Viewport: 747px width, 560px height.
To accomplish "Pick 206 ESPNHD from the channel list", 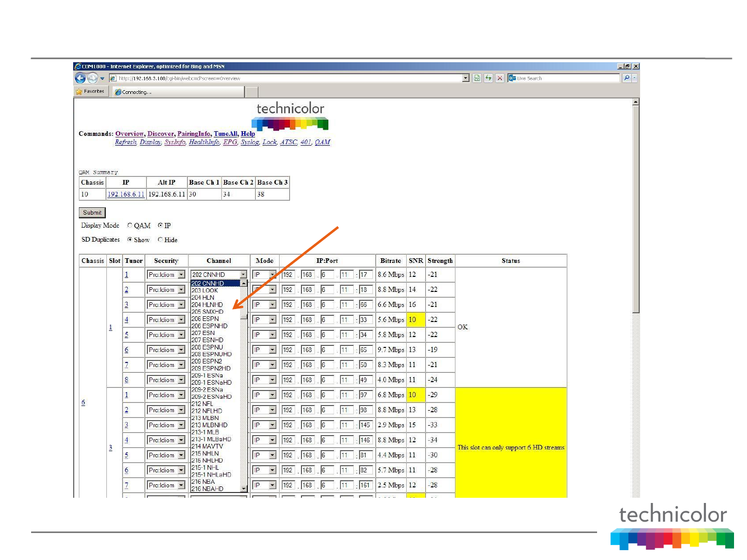I will (210, 326).
